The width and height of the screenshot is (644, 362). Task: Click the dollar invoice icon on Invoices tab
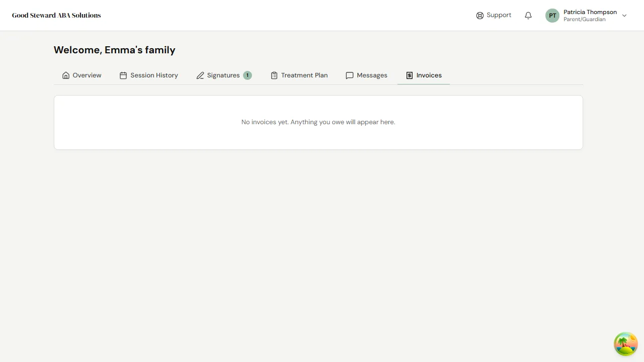(x=409, y=75)
